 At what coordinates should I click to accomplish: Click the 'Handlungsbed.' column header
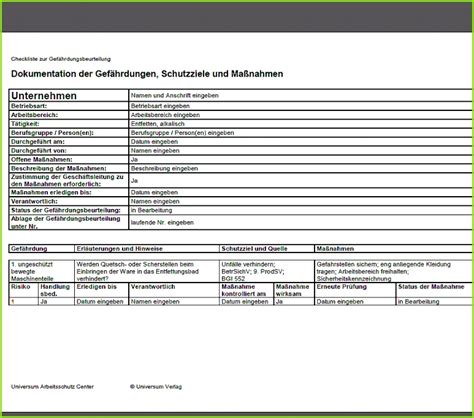[x=55, y=290]
